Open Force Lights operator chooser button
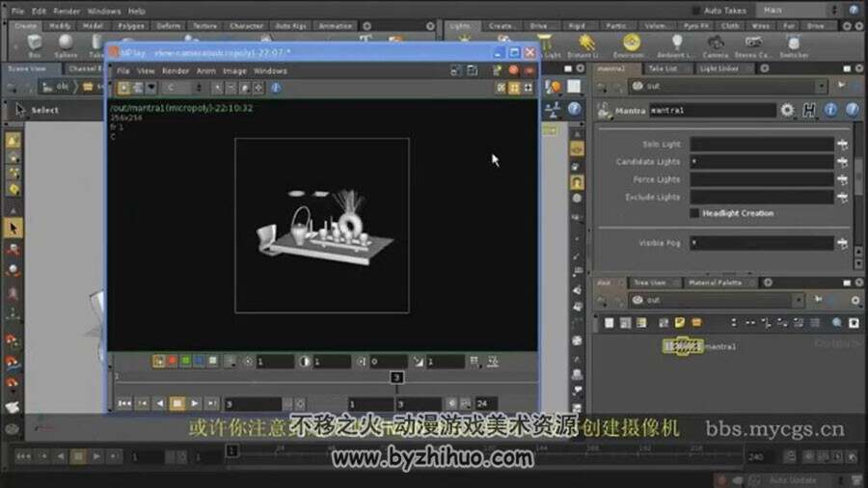 coord(842,179)
